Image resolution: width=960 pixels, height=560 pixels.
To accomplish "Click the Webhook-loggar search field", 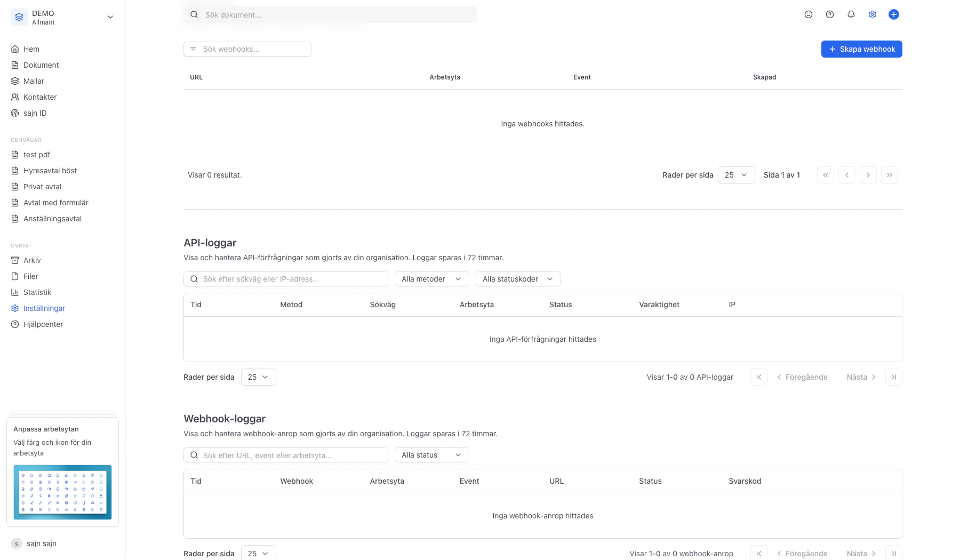I will pos(286,455).
